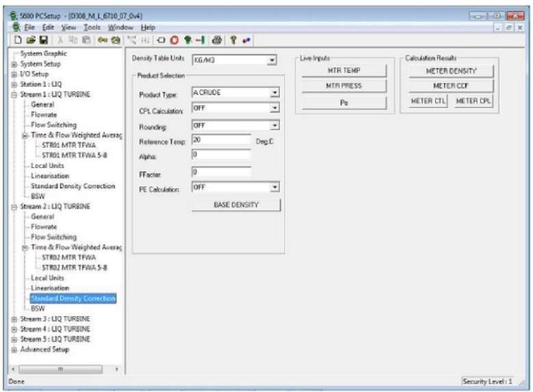The width and height of the screenshot is (533, 392).
Task: Click the Alpha input field
Action: pos(221,155)
